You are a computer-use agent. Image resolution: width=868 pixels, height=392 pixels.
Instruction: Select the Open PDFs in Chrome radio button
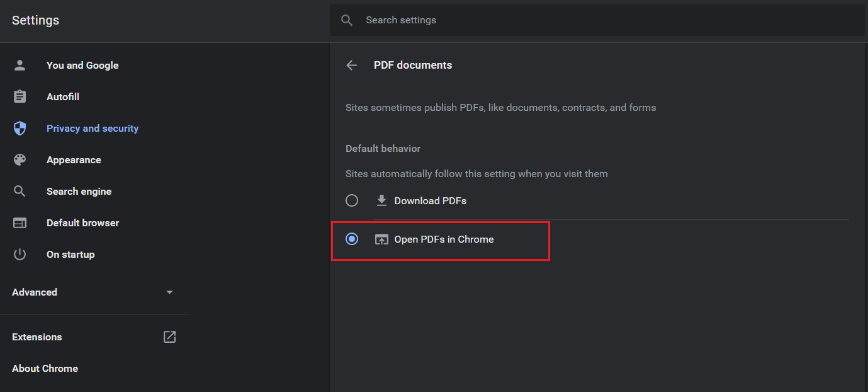click(352, 239)
